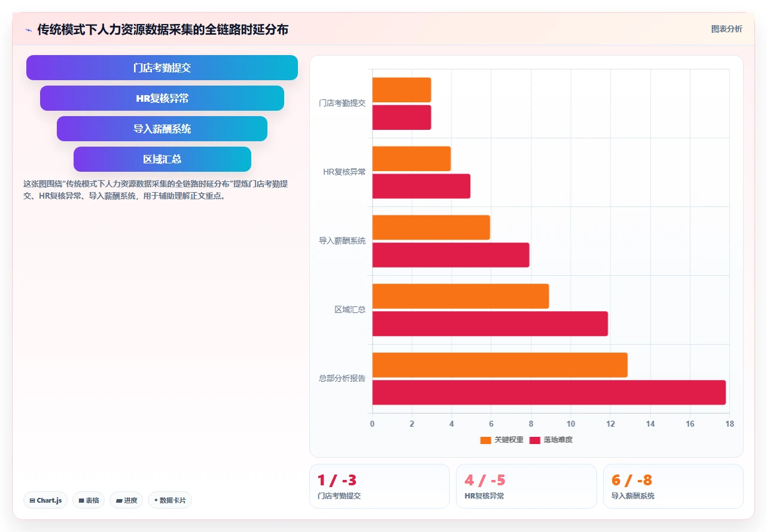
Task: Click the orange bar for 导入薪酬系统
Action: pyautogui.click(x=431, y=227)
